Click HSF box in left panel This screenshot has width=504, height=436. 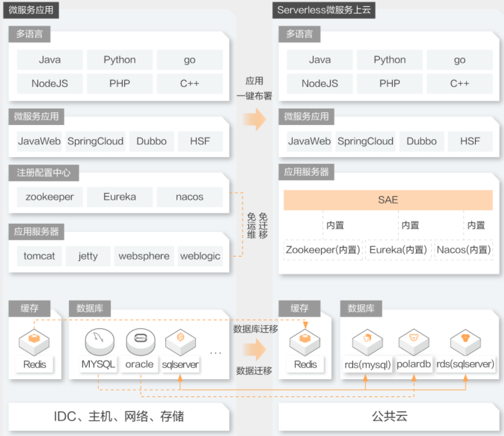[200, 141]
